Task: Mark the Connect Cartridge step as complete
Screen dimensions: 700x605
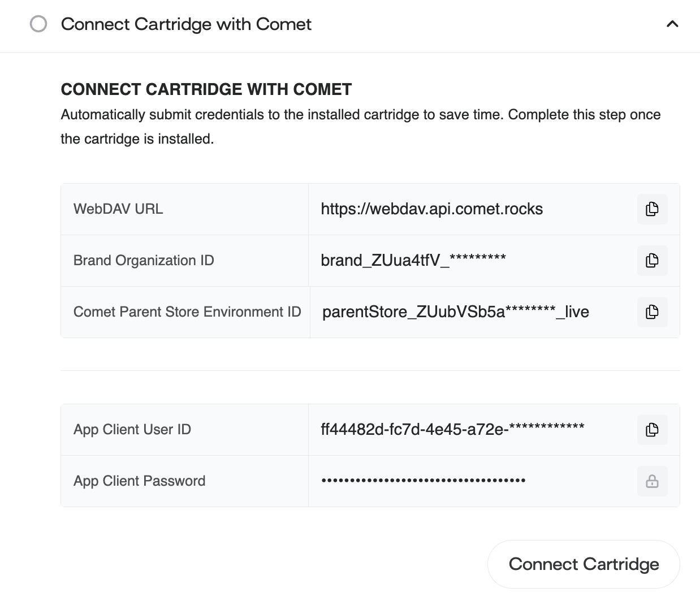Action: point(38,25)
